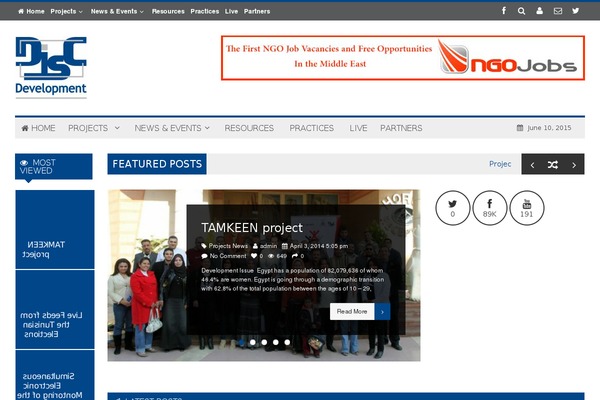600x400 pixels.
Task: Click the Facebook 89K circle
Action: click(489, 208)
